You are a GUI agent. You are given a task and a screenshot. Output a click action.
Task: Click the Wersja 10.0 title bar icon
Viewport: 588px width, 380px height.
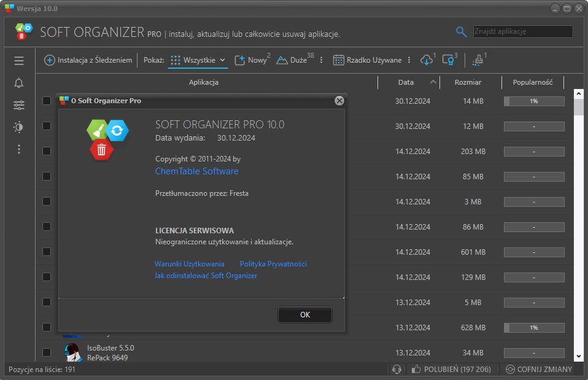coord(9,8)
